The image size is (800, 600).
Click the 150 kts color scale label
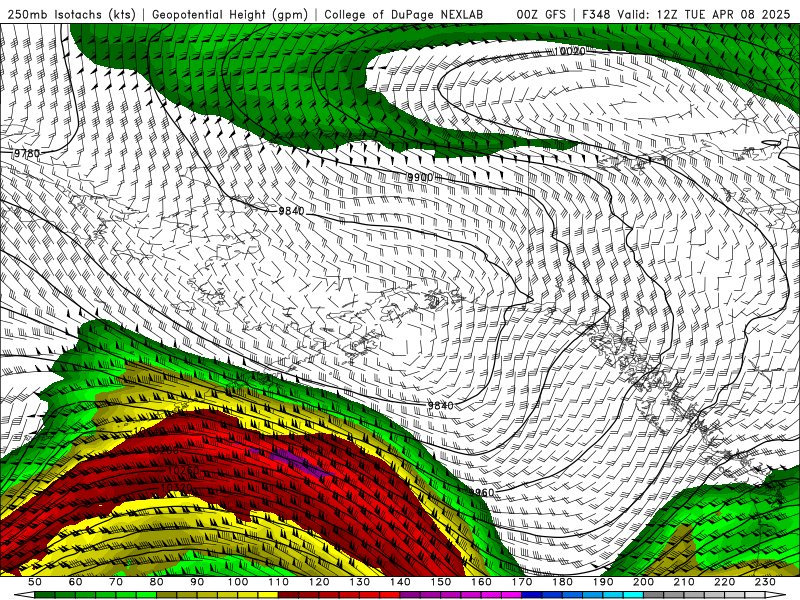[x=441, y=582]
